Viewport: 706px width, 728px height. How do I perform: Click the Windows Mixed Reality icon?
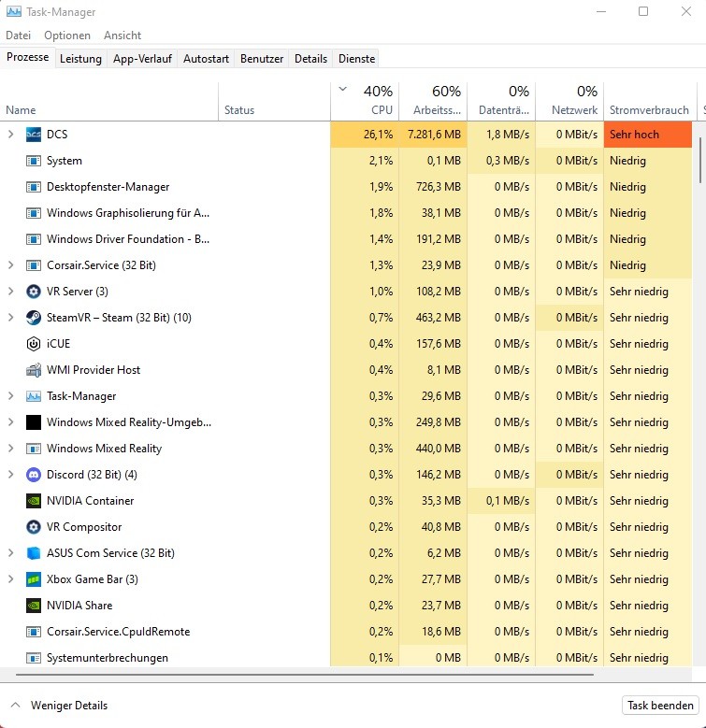pos(34,449)
